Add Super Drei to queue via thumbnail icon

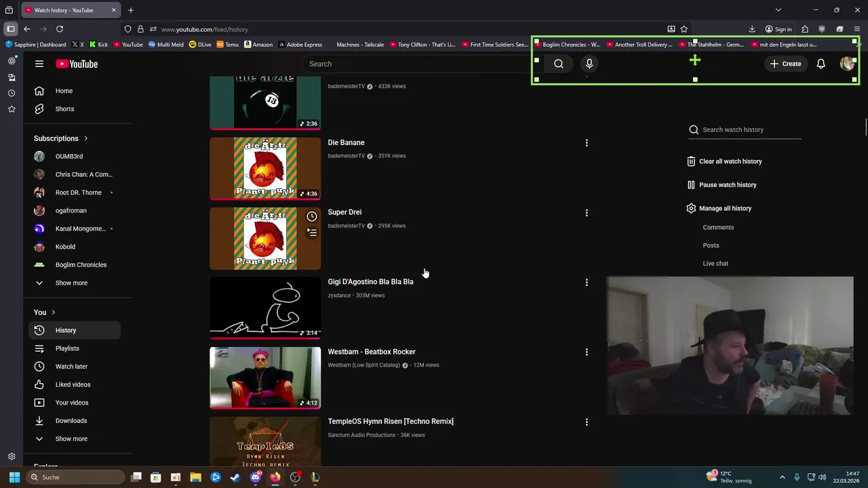[311, 232]
